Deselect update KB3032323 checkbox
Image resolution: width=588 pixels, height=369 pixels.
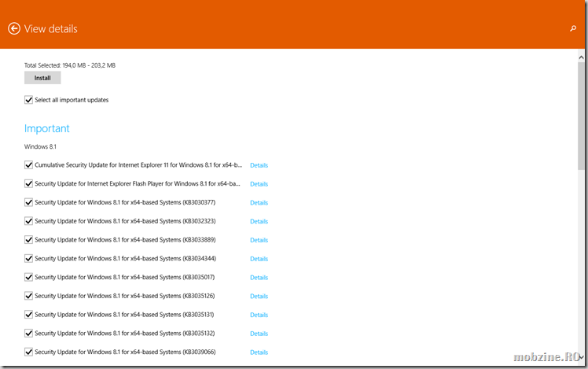click(x=29, y=221)
